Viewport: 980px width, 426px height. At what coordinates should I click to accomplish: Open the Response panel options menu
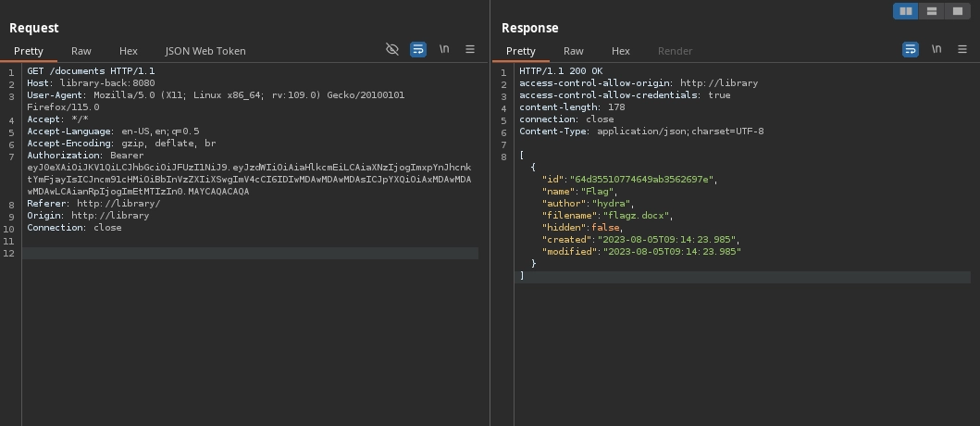962,49
